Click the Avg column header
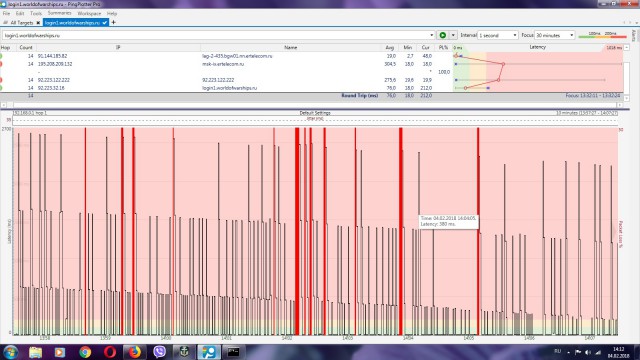The width and height of the screenshot is (640, 360). (x=389, y=48)
